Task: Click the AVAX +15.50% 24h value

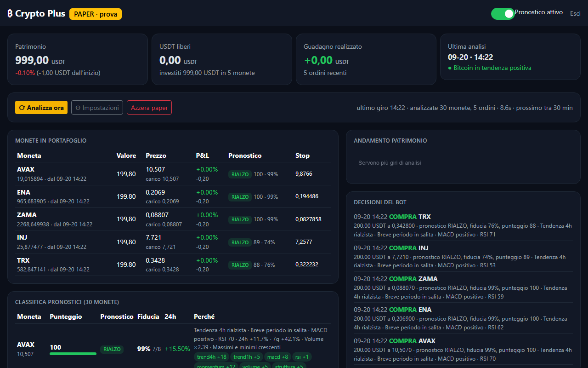Action: pyautogui.click(x=177, y=349)
